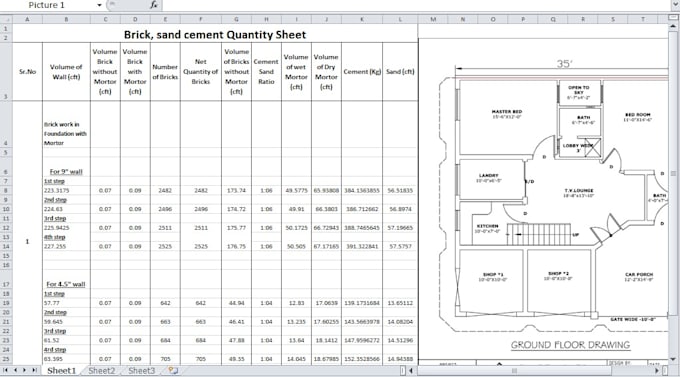Click the Volume of Wall (cft) header
680x377 pixels.
pos(66,72)
